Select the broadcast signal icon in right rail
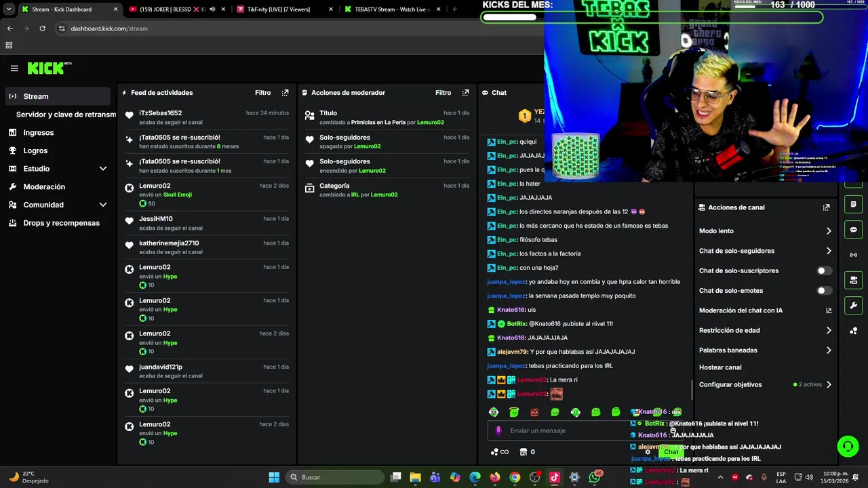Image resolution: width=868 pixels, height=488 pixels. pyautogui.click(x=853, y=255)
